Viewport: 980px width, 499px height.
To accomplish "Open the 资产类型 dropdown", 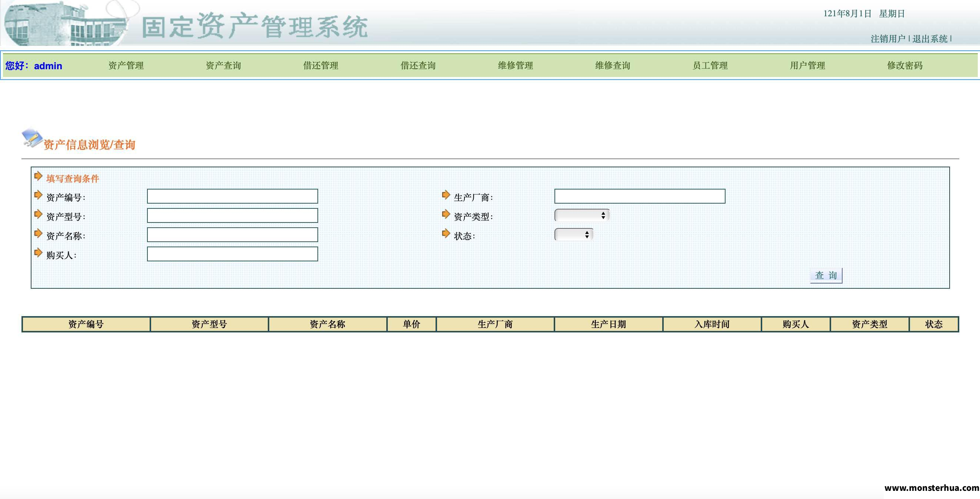I will pyautogui.click(x=582, y=215).
